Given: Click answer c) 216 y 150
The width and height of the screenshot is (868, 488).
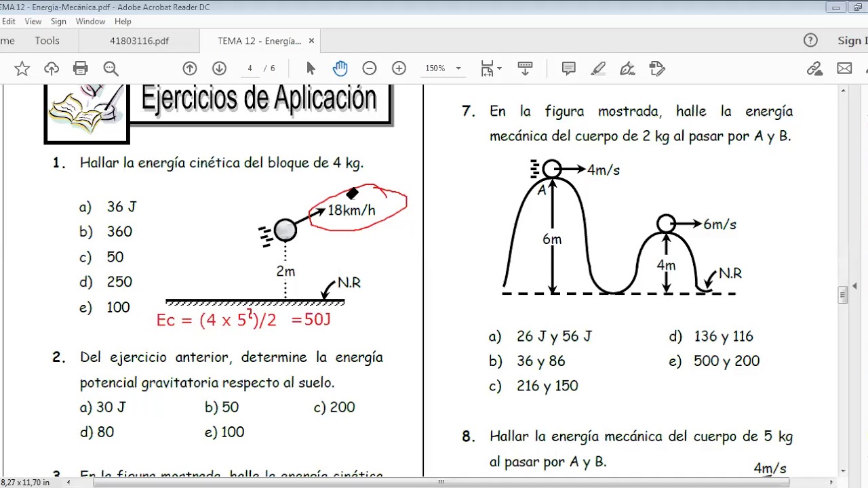Looking at the screenshot, I should click(534, 386).
